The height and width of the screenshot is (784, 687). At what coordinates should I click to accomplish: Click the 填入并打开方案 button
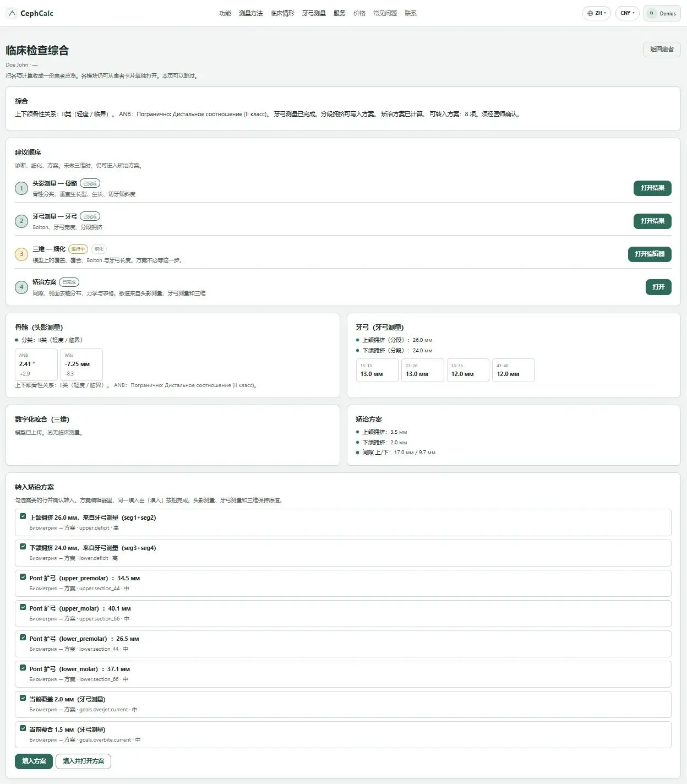[x=83, y=761]
